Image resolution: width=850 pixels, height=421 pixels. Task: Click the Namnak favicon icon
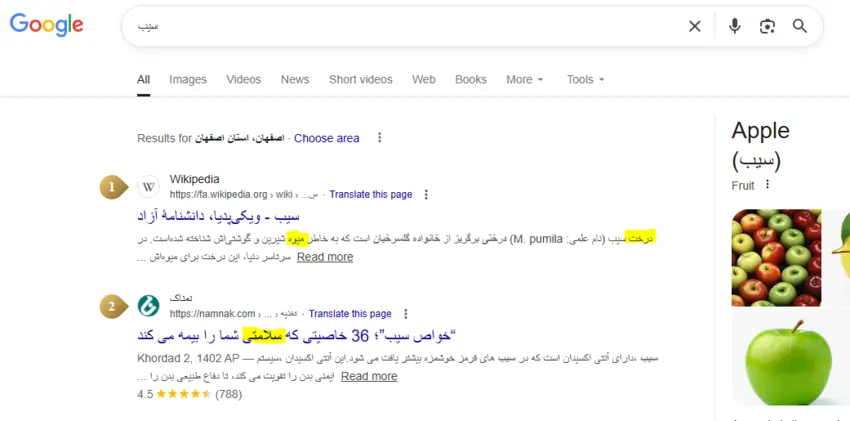pos(149,306)
